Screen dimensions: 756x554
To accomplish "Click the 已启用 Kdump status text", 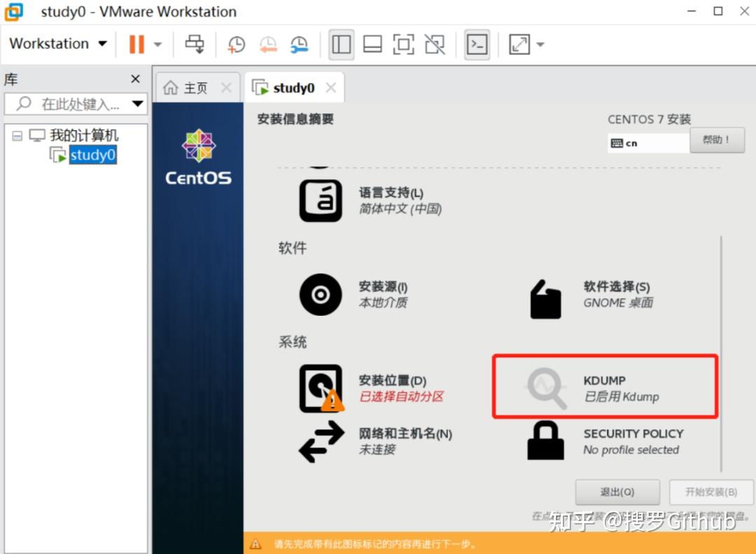I will point(621,396).
